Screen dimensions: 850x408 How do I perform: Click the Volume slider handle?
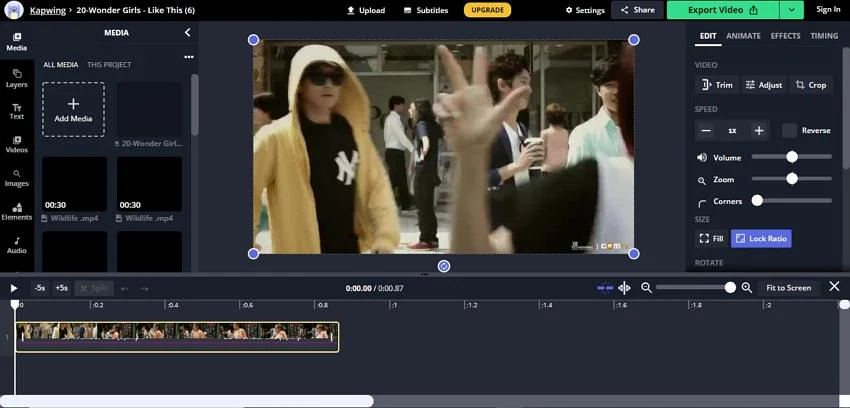coord(792,157)
